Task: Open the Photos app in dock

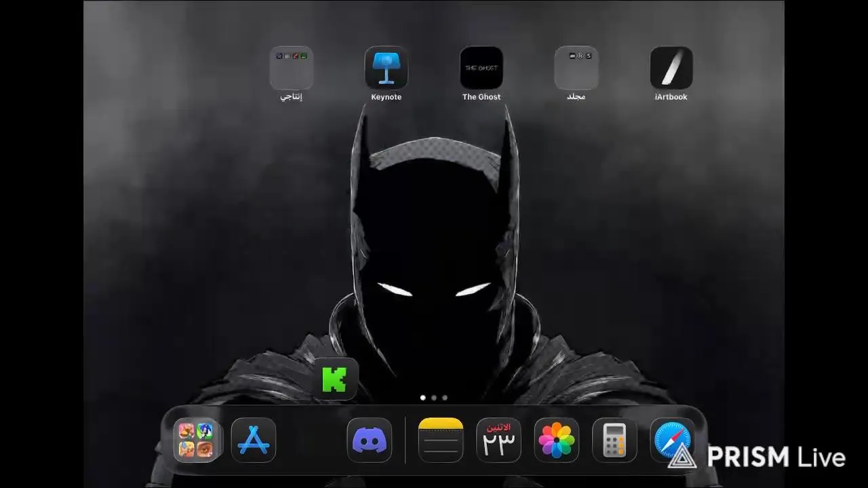Action: [x=557, y=440]
